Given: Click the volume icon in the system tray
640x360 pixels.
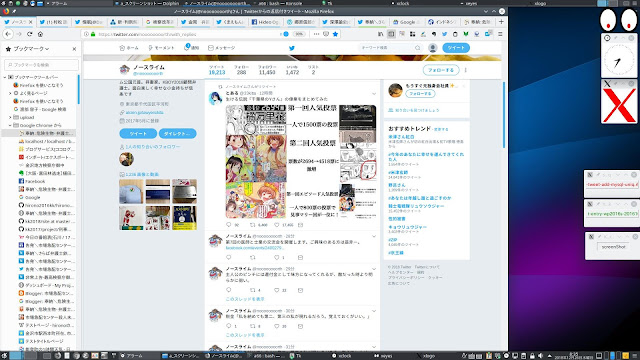Looking at the screenshot, I should pyautogui.click(x=540, y=356).
